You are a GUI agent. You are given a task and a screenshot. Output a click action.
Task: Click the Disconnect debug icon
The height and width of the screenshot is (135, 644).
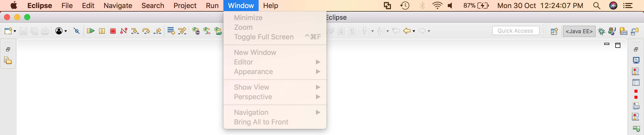124,31
